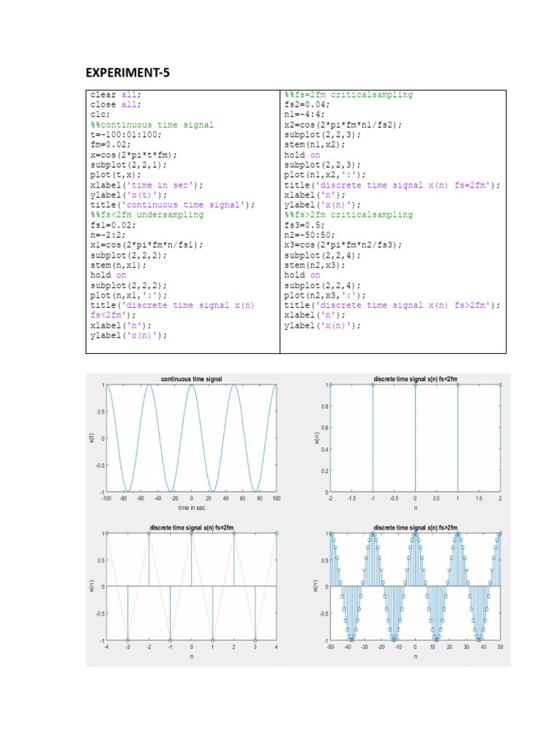Select the 'fs3=0.5;' code line
Image resolution: width=560 pixels, height=747 pixels.
305,225
